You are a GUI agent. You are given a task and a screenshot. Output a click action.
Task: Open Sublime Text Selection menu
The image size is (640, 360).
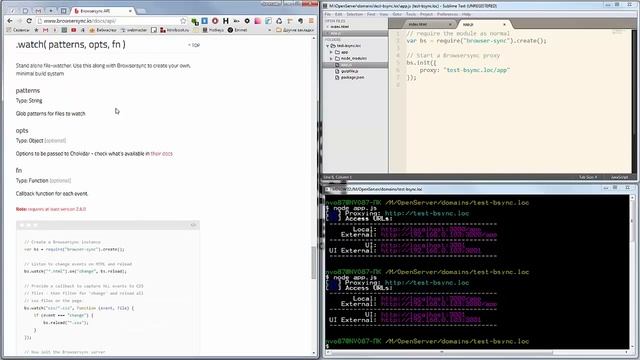point(355,14)
